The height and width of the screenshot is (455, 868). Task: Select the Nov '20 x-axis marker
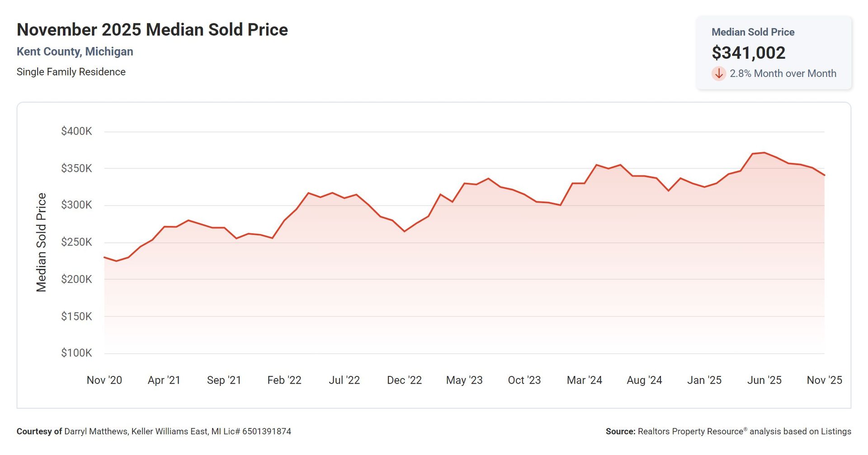point(104,380)
